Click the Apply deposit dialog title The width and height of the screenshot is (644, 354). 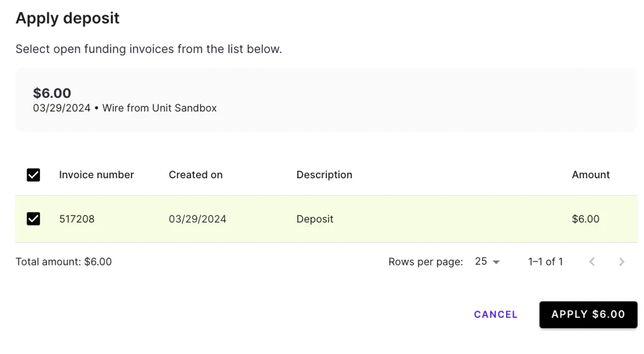[67, 18]
